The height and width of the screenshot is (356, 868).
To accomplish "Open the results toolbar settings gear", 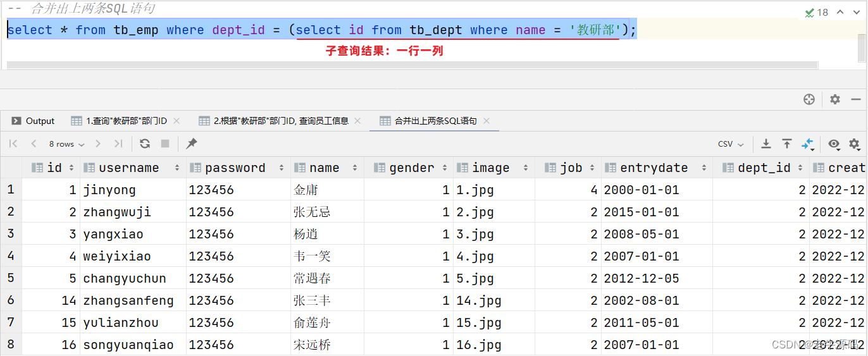I will point(854,144).
